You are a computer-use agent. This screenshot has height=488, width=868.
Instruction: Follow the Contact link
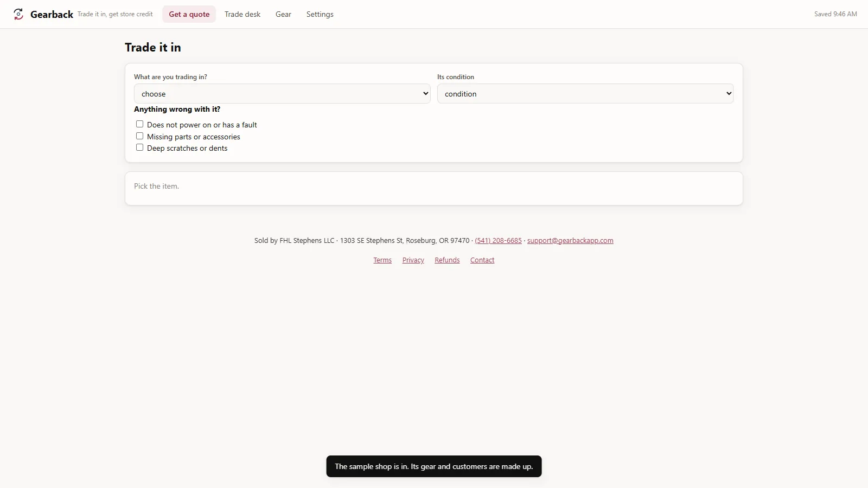click(x=482, y=260)
